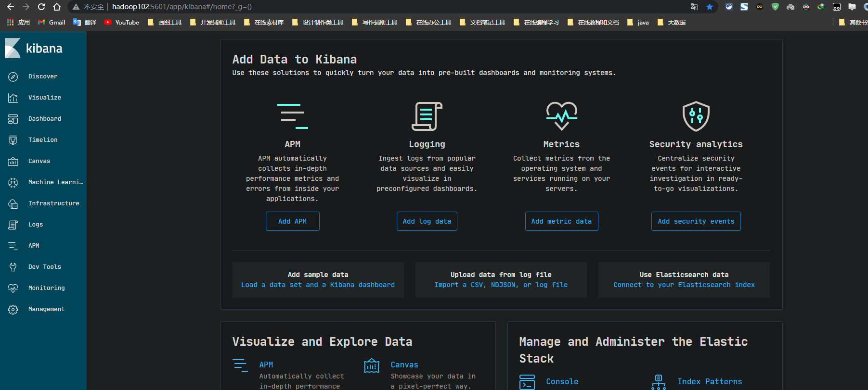The height and width of the screenshot is (390, 868).
Task: Open the YouTube bookmark
Action: (122, 22)
